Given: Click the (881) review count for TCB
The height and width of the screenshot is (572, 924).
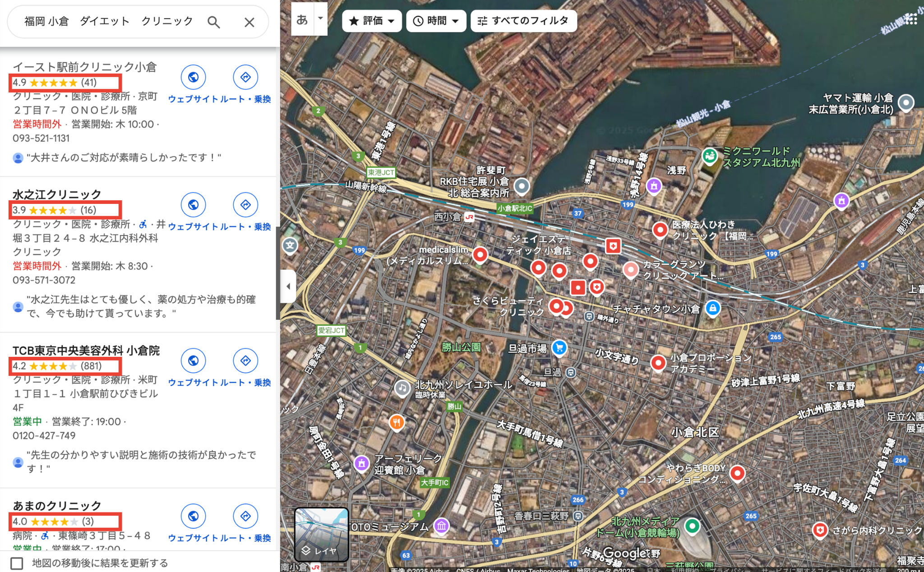Looking at the screenshot, I should click(91, 366).
